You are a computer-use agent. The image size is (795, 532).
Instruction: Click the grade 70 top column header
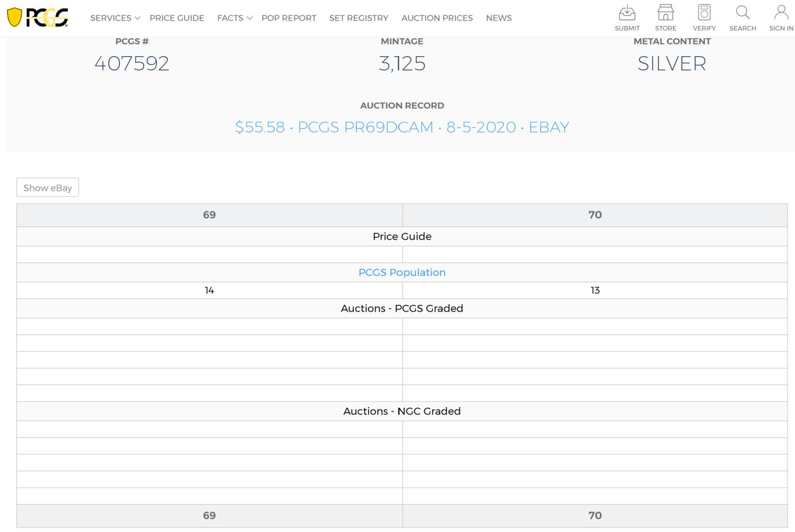tap(595, 215)
